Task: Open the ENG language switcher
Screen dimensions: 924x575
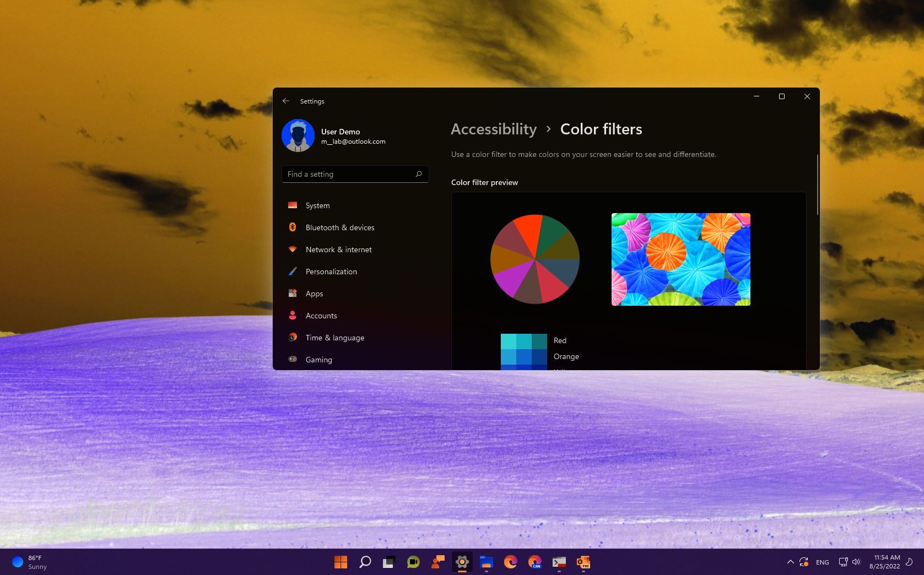Action: [x=822, y=562]
